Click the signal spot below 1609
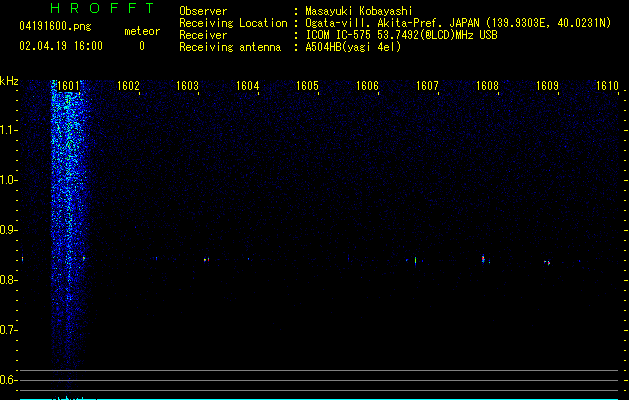629x400 pixels. click(547, 263)
